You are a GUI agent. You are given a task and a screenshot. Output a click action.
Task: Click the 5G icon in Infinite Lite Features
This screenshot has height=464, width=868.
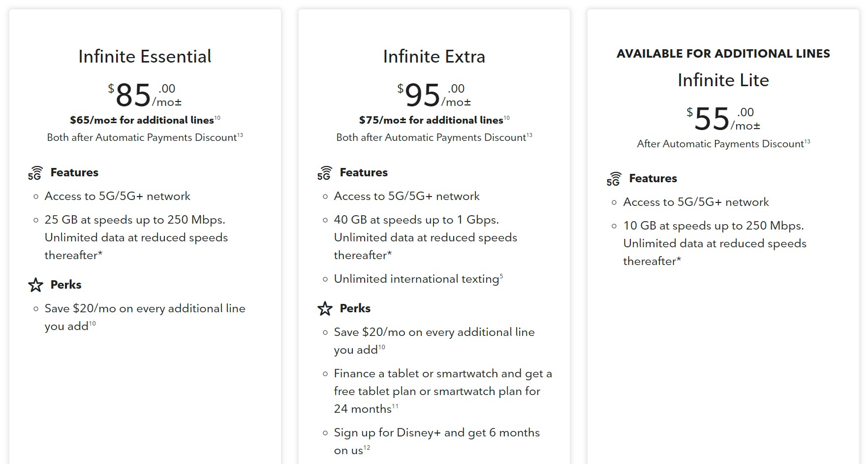pyautogui.click(x=614, y=179)
